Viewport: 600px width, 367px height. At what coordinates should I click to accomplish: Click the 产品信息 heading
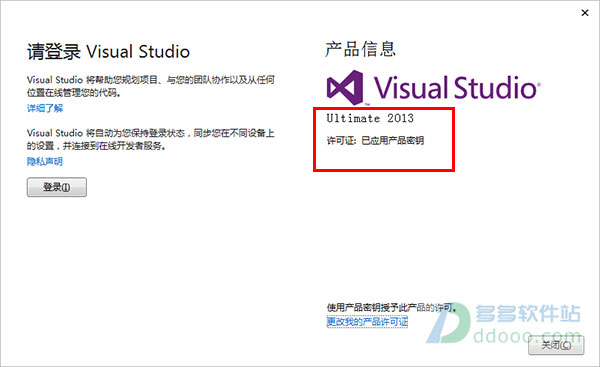click(360, 49)
